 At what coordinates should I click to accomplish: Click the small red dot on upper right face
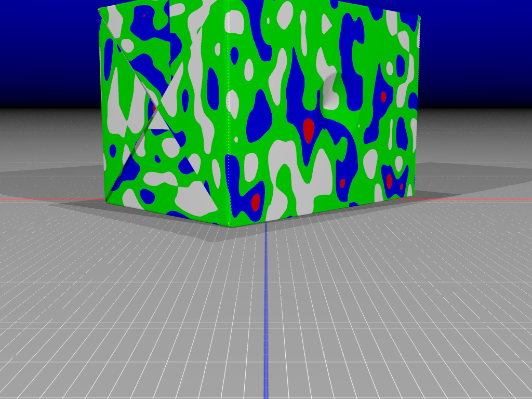pos(383,97)
